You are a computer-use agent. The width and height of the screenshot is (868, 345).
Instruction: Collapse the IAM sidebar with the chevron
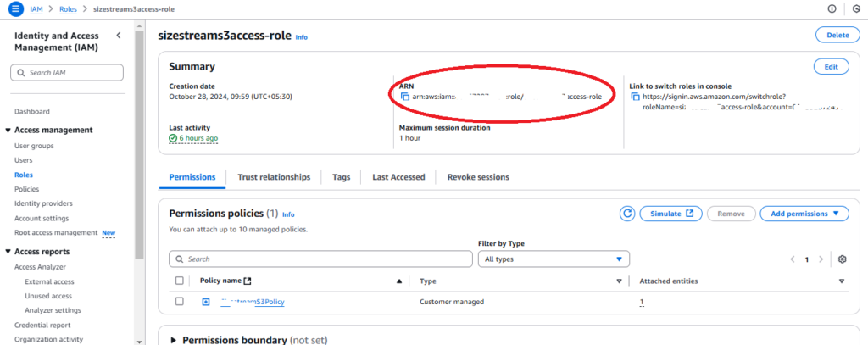coord(119,36)
